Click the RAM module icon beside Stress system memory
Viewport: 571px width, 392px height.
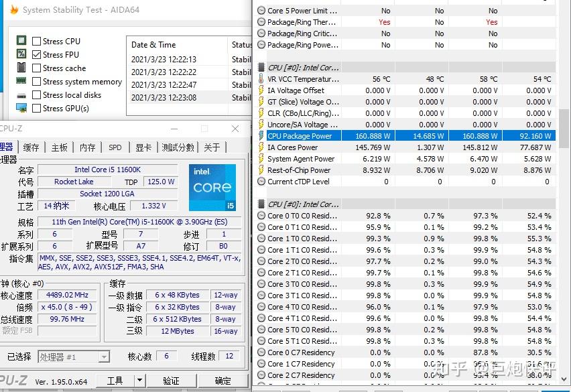point(21,81)
